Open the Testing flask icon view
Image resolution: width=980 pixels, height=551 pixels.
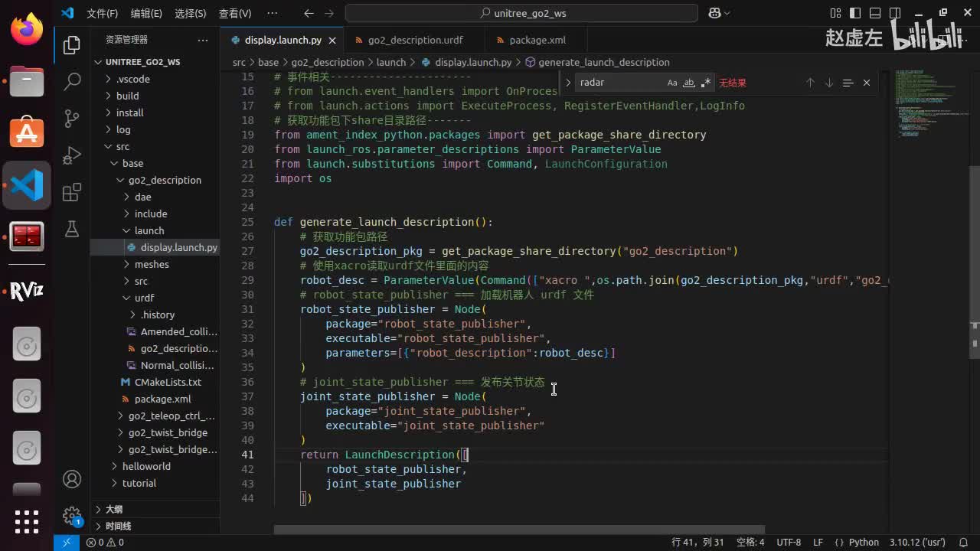coord(72,229)
